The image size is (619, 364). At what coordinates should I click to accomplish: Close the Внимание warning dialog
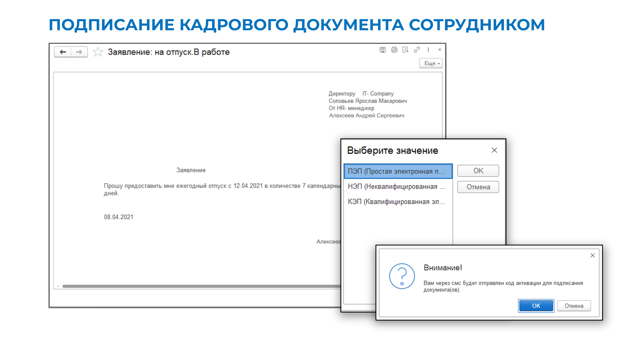(592, 255)
